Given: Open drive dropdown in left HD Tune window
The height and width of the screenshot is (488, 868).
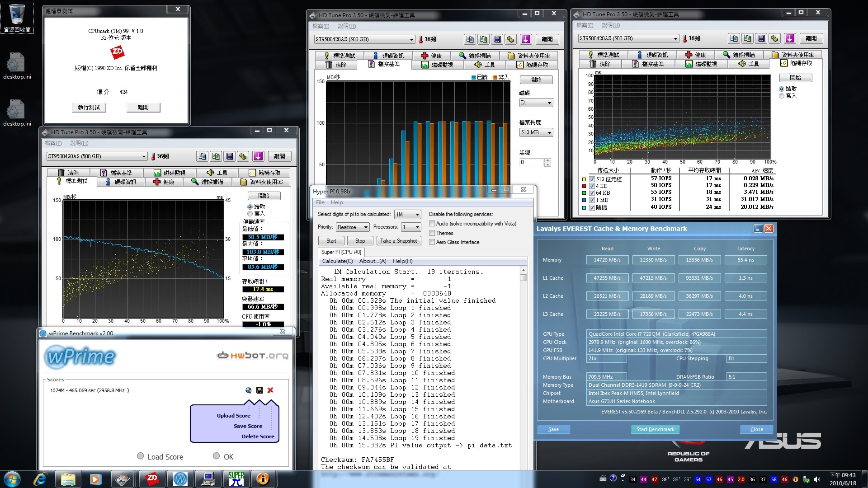Looking at the screenshot, I should pos(97,156).
